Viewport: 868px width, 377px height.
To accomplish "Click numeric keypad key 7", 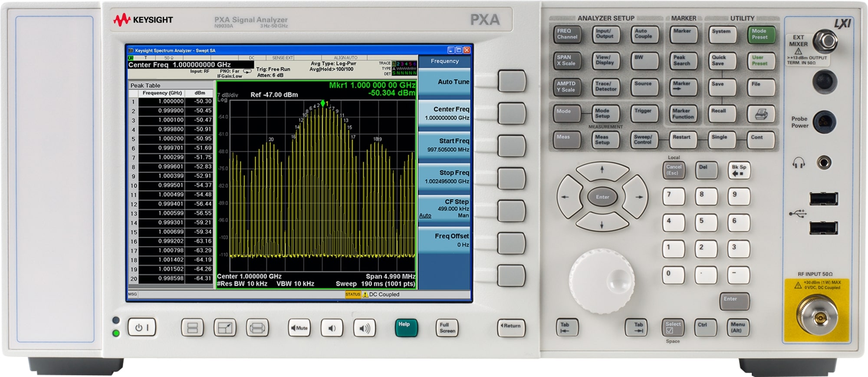I will point(674,196).
